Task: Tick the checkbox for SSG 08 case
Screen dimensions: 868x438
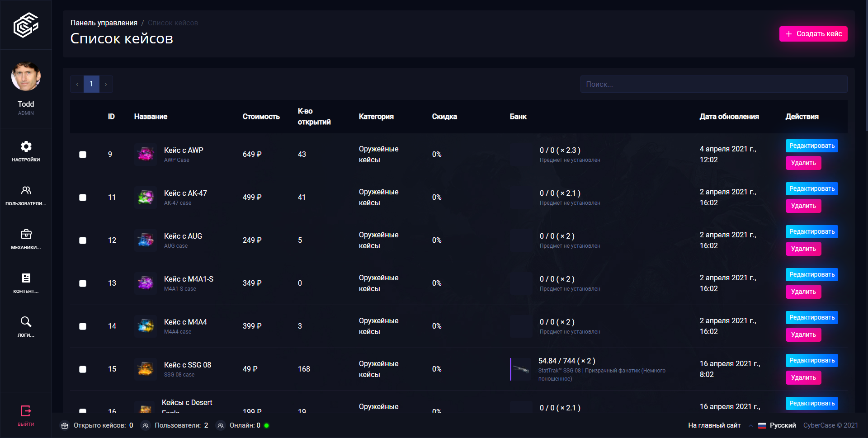Action: click(83, 369)
